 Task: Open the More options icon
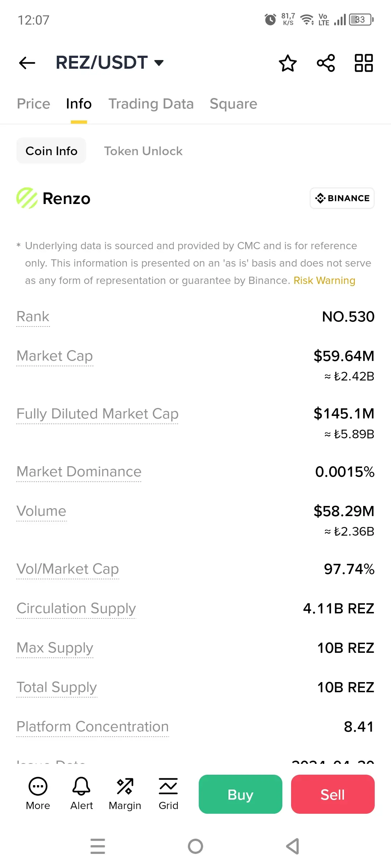38,794
